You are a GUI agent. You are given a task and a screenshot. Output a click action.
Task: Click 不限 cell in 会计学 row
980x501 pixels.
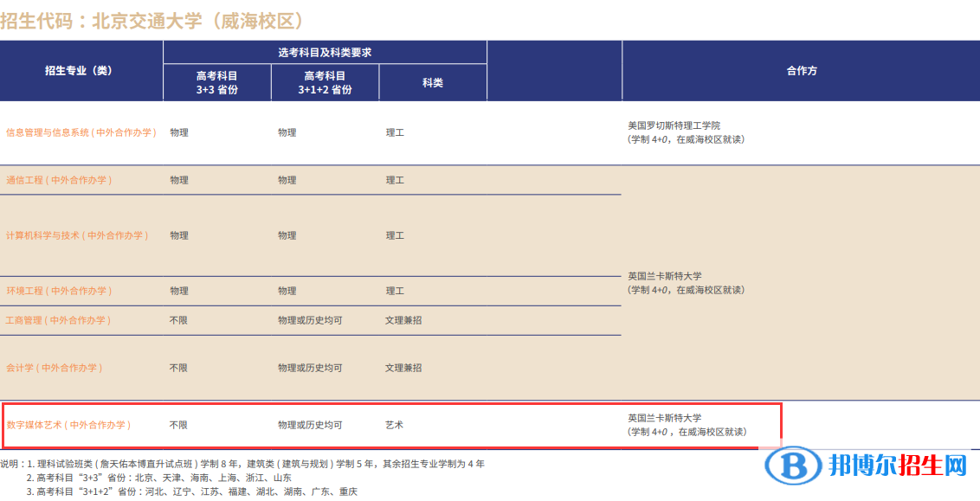pyautogui.click(x=178, y=368)
